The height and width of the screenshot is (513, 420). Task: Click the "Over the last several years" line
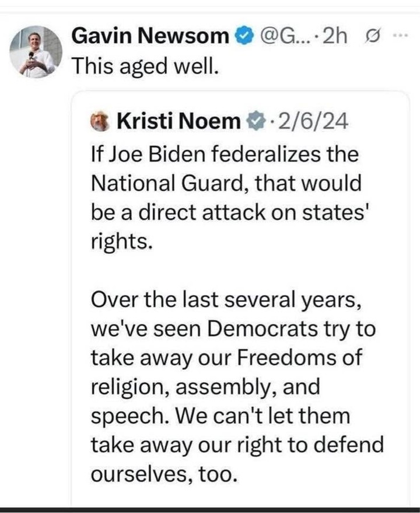coord(226,300)
